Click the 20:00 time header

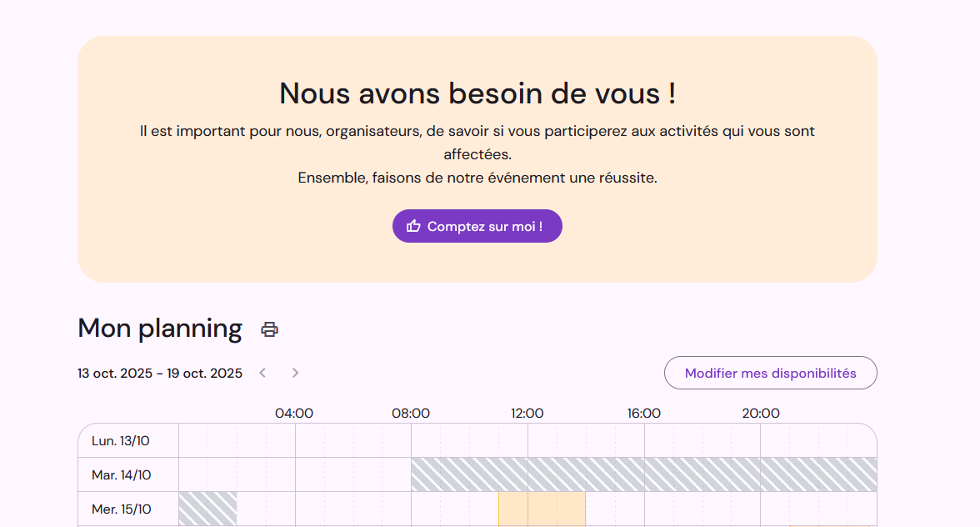click(761, 413)
